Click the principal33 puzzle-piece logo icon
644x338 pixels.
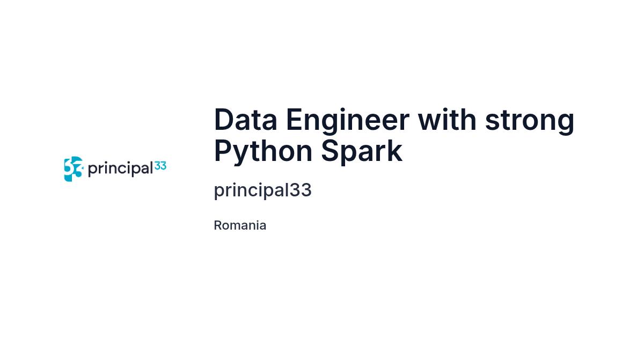click(74, 169)
